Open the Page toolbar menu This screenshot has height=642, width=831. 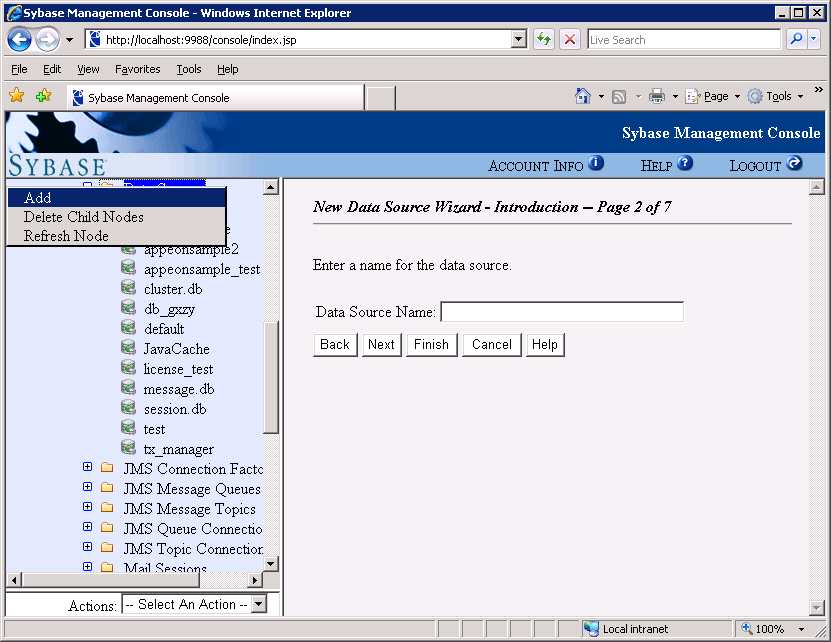pos(713,96)
